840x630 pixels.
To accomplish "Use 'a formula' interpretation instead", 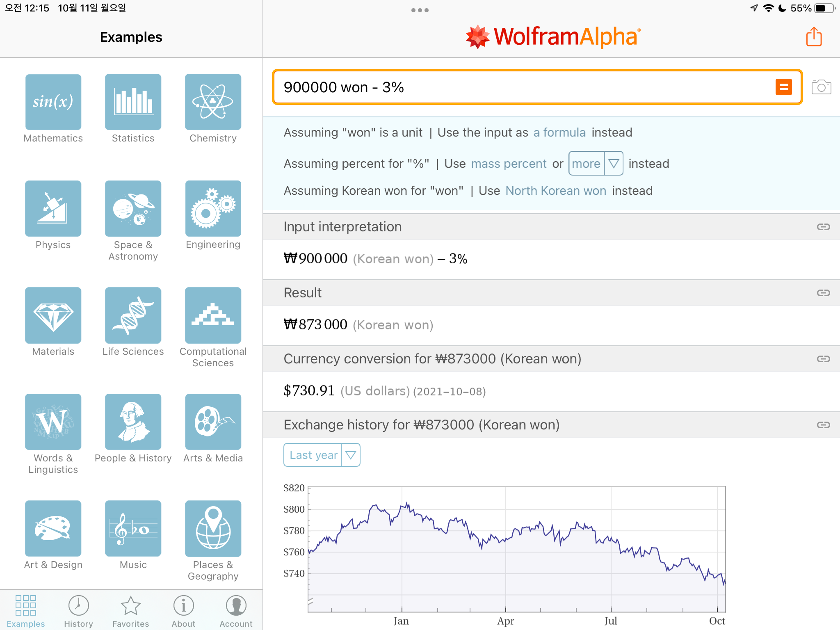I will [x=559, y=132].
